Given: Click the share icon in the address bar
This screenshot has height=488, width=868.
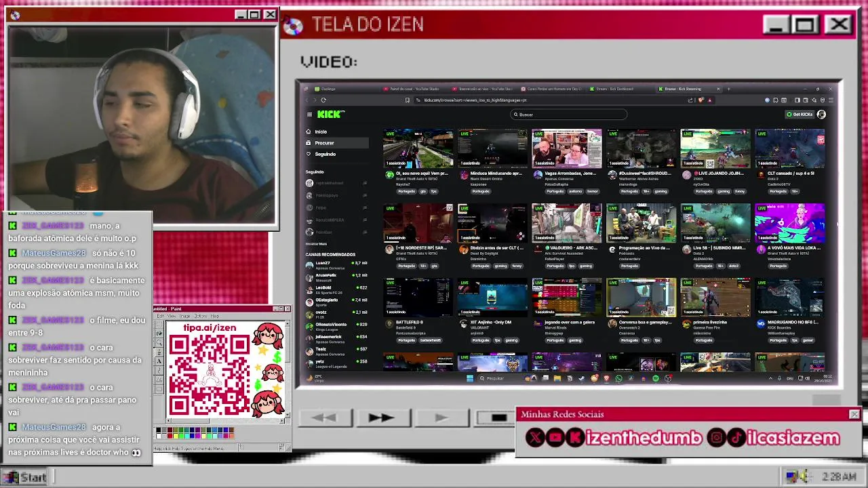Looking at the screenshot, I should (690, 100).
